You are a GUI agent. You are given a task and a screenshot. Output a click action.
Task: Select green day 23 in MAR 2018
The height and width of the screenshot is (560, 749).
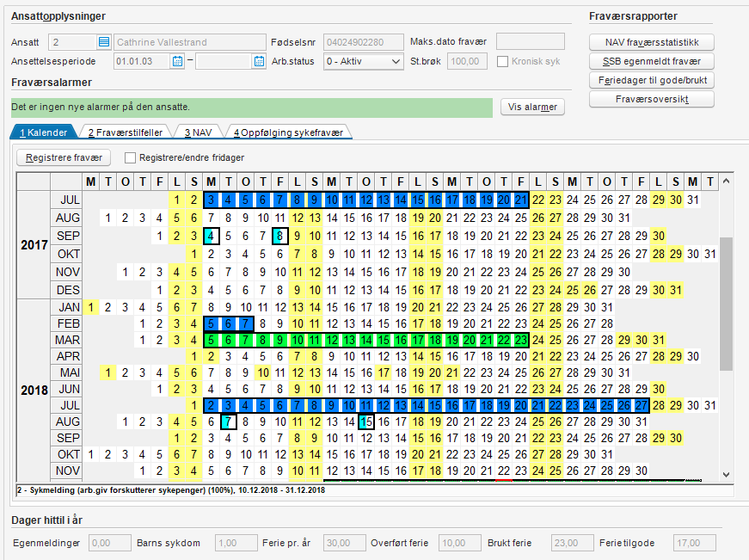pyautogui.click(x=520, y=340)
